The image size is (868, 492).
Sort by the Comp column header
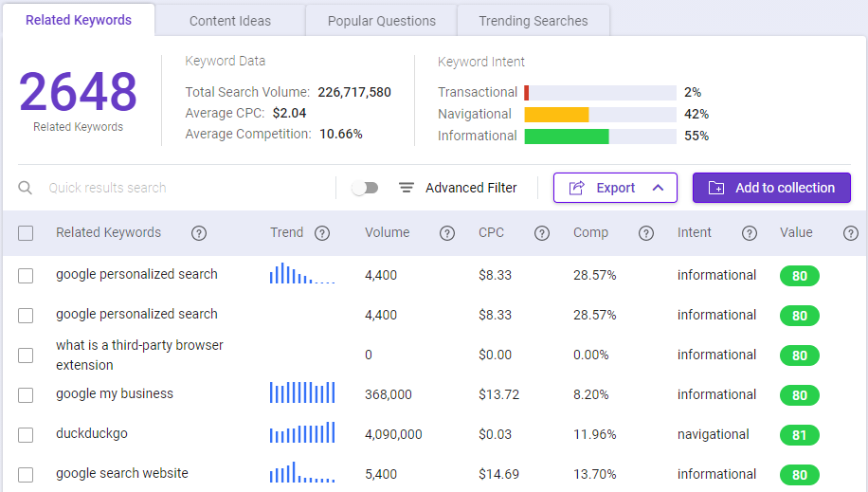point(590,232)
